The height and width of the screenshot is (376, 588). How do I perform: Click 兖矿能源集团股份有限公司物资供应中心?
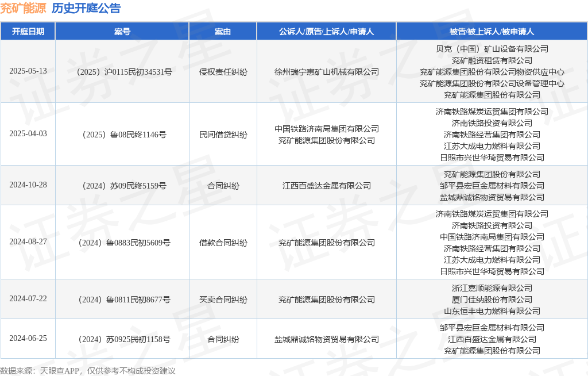tap(492, 72)
